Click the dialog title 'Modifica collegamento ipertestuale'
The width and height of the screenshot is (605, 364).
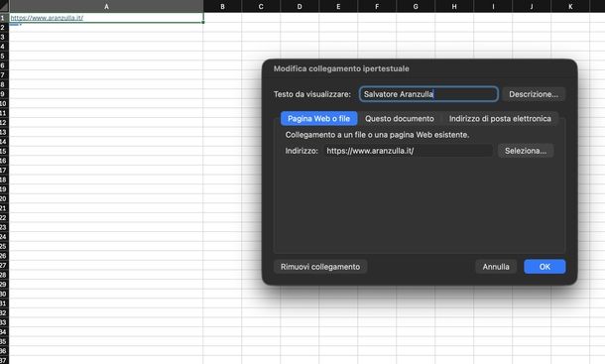coord(341,68)
